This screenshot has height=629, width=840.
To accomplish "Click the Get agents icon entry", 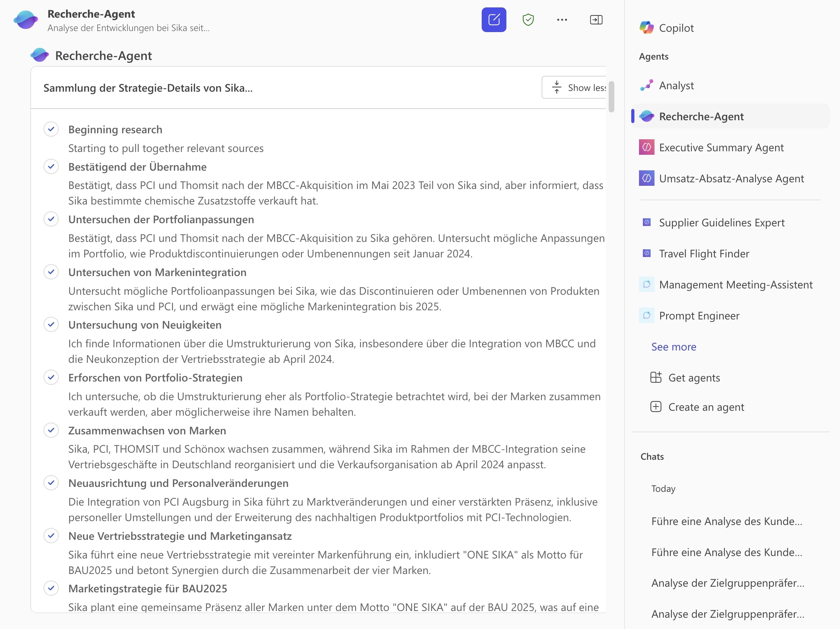I will point(656,377).
